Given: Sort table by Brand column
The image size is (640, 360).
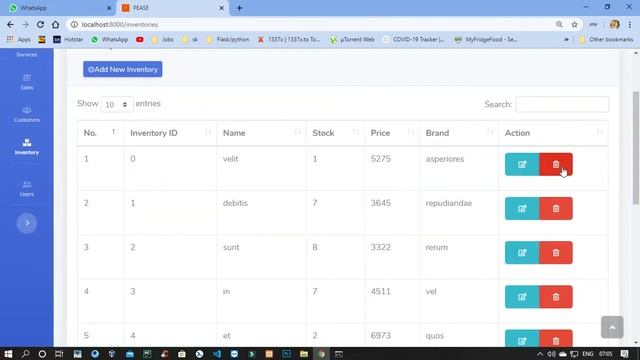Looking at the screenshot, I should pos(459,133).
